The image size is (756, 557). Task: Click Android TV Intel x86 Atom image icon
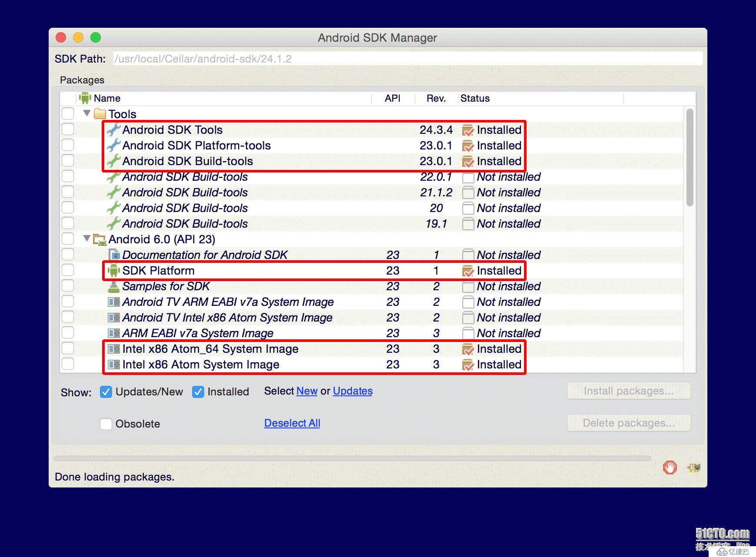coord(114,317)
